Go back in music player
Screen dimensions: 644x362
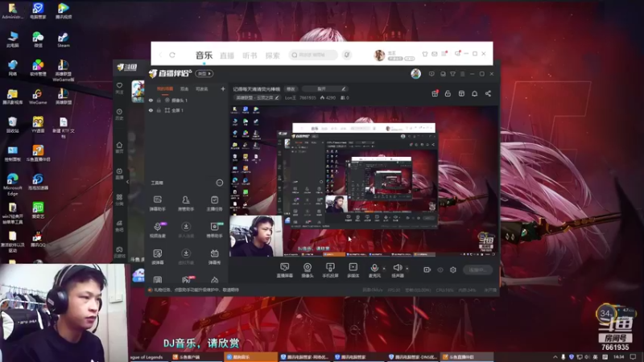point(160,55)
